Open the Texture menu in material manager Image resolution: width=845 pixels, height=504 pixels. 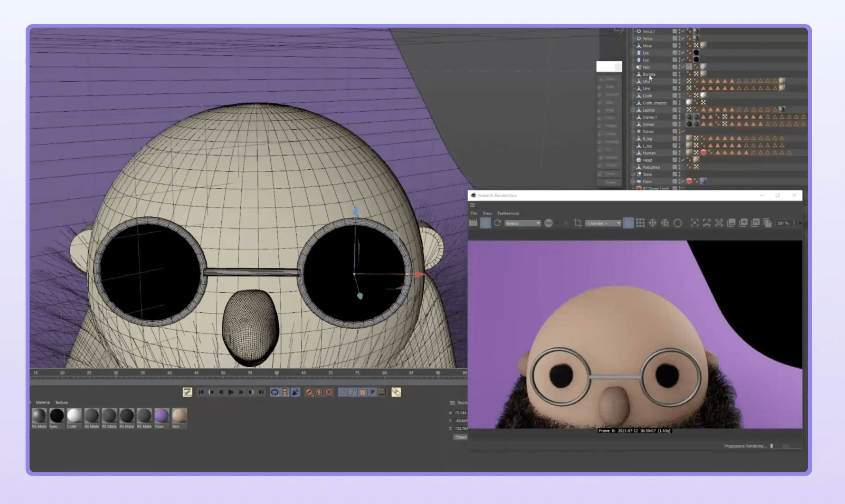pyautogui.click(x=61, y=402)
